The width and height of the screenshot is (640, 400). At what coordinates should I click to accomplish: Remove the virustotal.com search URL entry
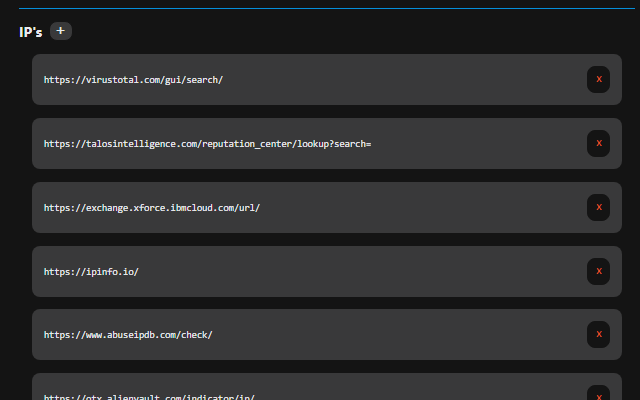598,79
